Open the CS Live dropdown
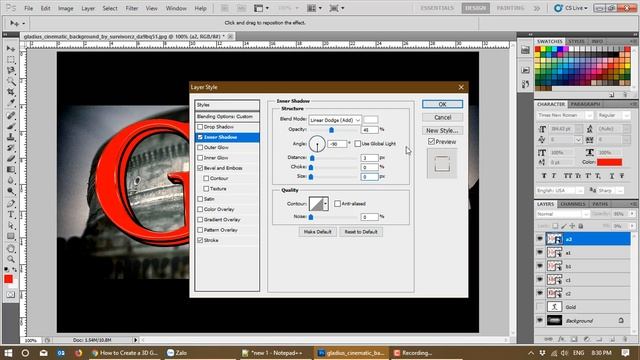Viewport: 640px width, 360px height. 571,8
